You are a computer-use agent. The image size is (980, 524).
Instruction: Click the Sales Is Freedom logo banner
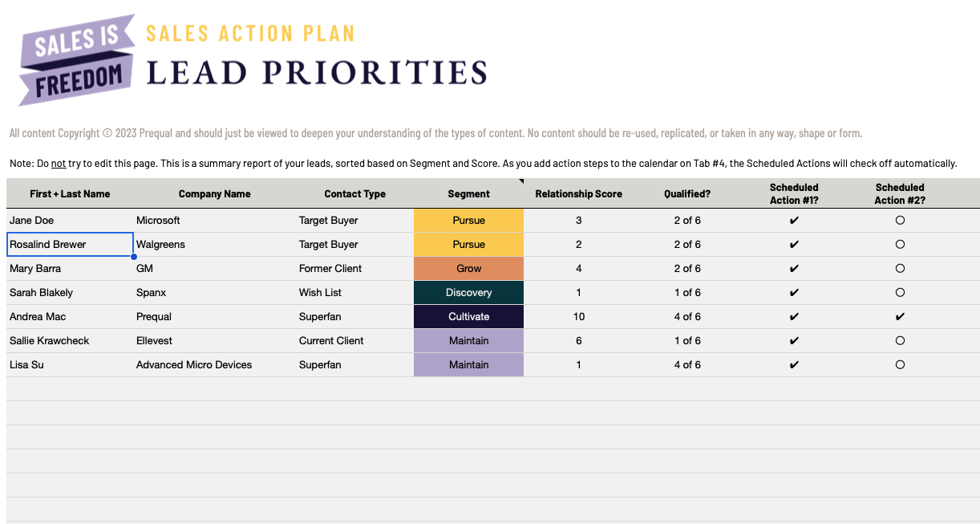click(x=77, y=59)
